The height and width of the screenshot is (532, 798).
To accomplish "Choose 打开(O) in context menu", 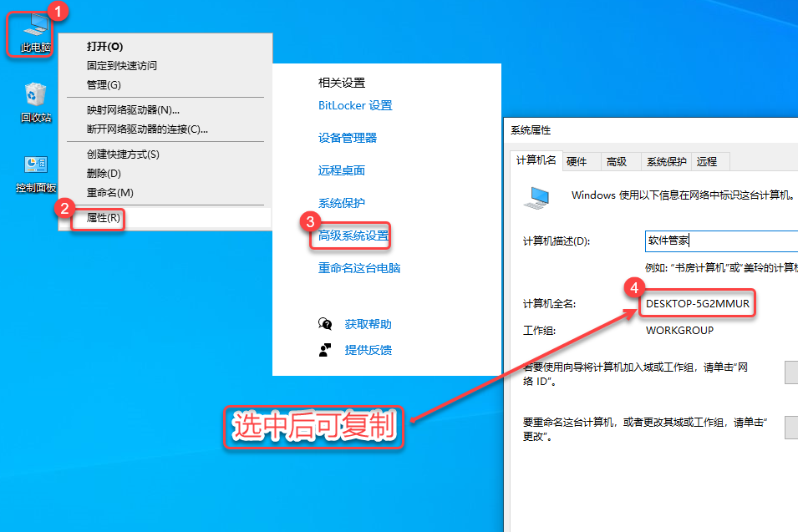I will pyautogui.click(x=104, y=47).
